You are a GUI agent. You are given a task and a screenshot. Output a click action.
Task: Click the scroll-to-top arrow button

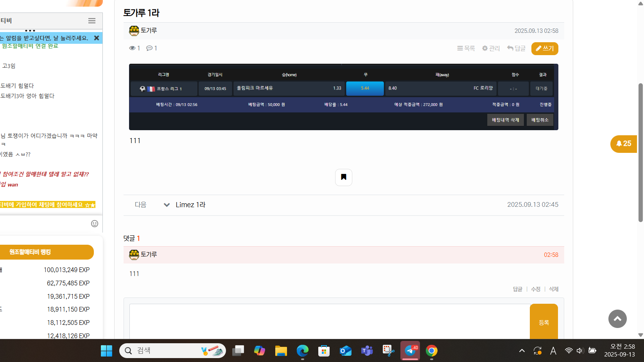point(617,319)
